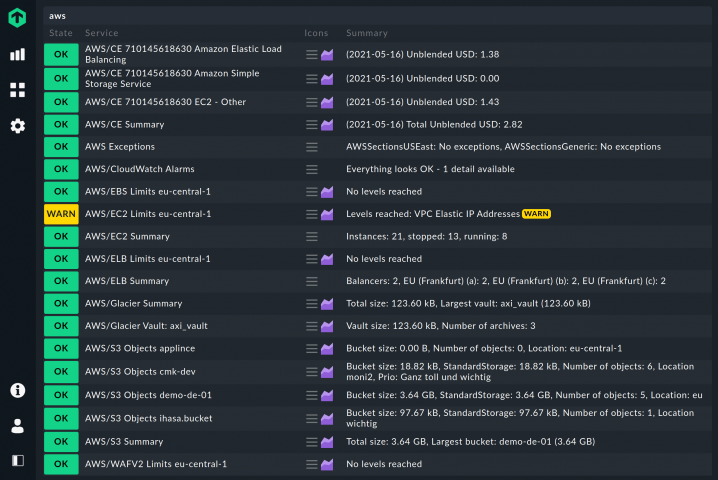Show graph icon for AWS/S3 Summary

pos(327,442)
